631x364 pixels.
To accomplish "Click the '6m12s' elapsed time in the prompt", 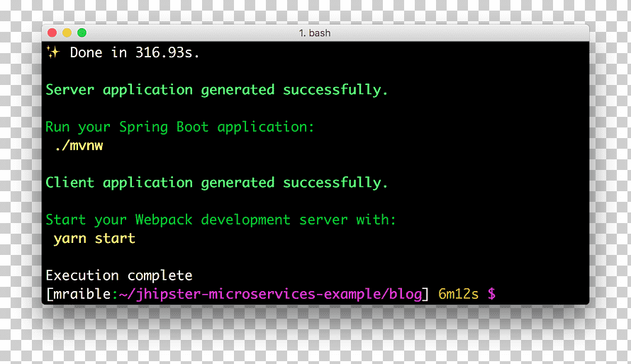I will tap(458, 294).
